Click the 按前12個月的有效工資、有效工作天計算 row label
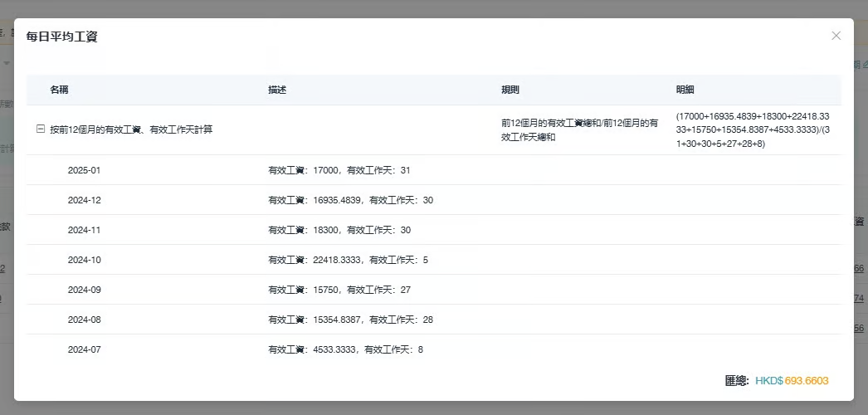Viewport: 868px width, 415px height. (131, 129)
